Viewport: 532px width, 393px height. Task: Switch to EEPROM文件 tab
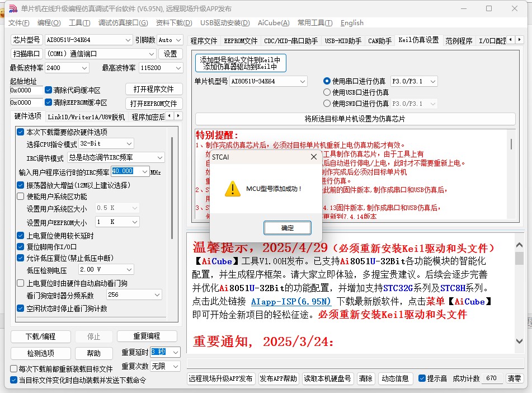241,41
